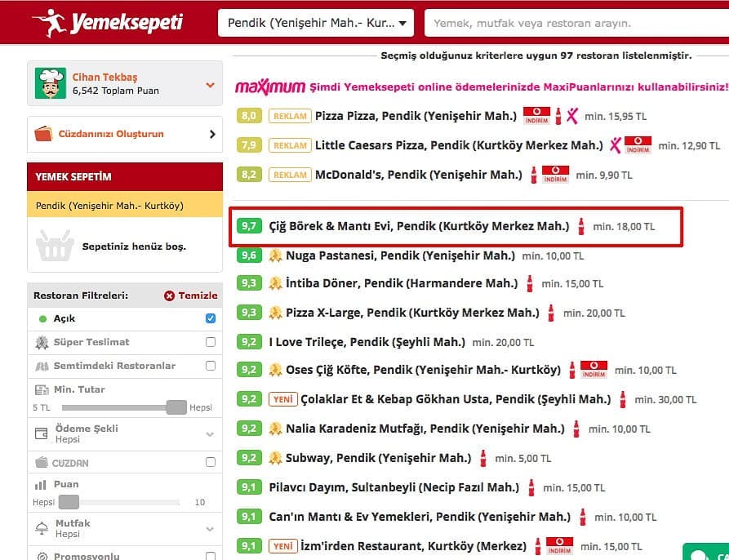Uncheck the Açık filter checkbox
729x560 pixels.
[211, 318]
